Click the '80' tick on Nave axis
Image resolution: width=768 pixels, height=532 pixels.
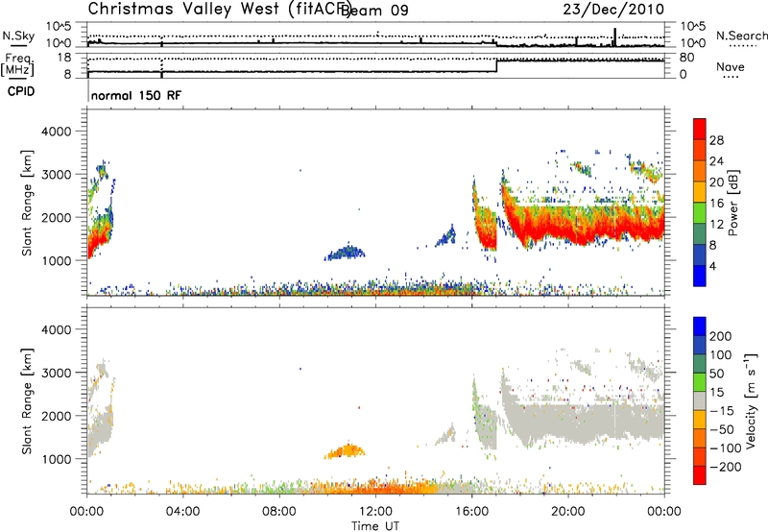[x=687, y=58]
